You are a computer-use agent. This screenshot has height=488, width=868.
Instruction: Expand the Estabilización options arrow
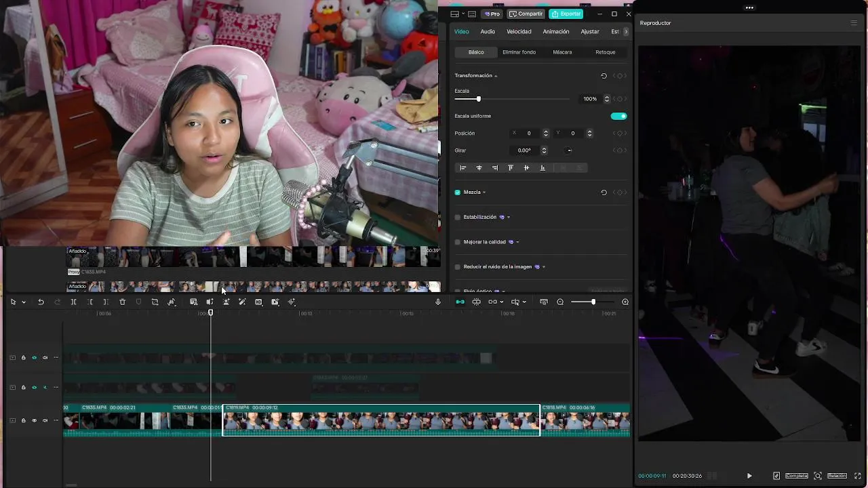(509, 217)
